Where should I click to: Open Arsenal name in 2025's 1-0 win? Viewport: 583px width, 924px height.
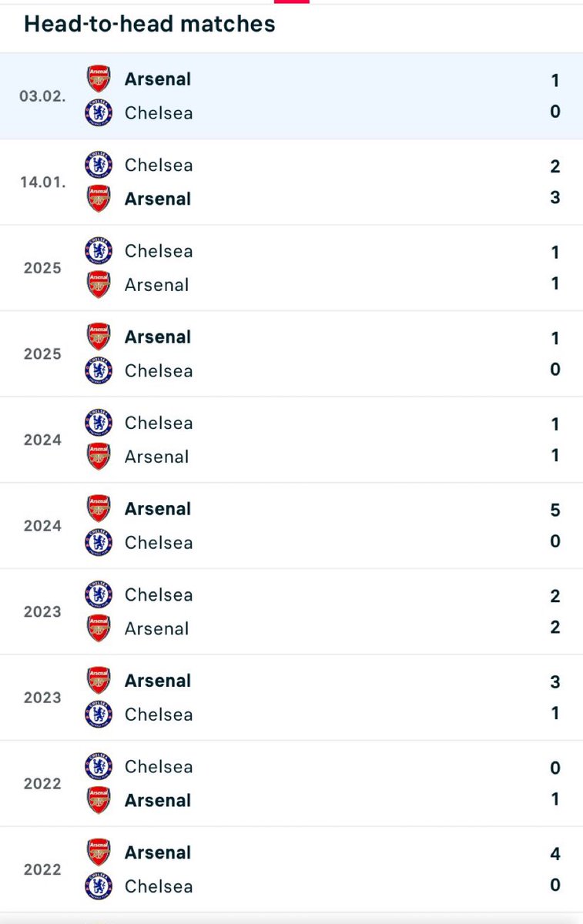[157, 337]
